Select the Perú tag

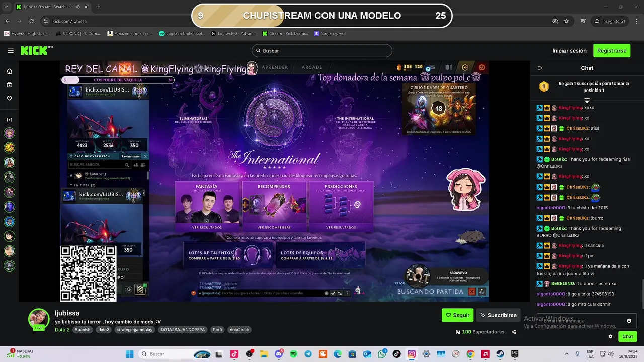pyautogui.click(x=217, y=330)
